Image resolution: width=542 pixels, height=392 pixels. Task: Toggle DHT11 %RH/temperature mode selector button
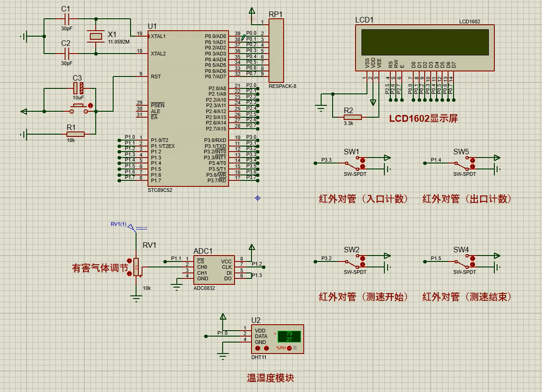[x=290, y=348]
